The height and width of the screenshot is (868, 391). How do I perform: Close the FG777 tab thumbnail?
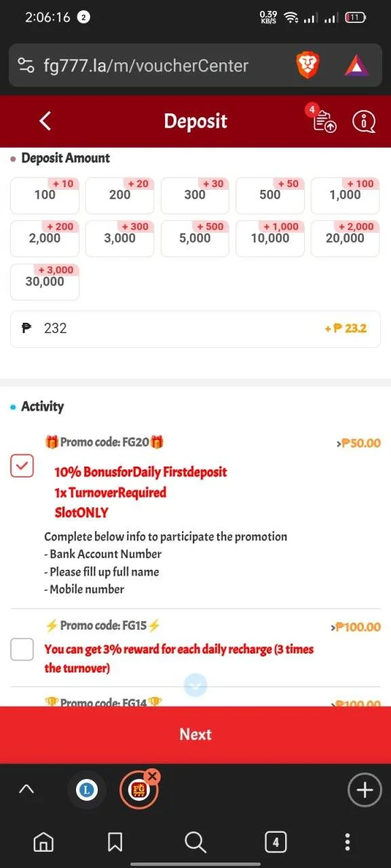[x=153, y=776]
